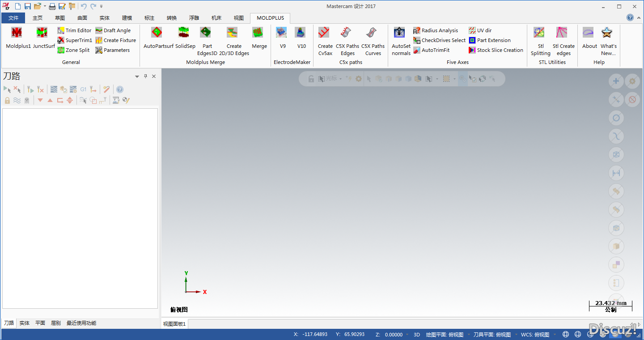
Task: Click the ribbon help question mark
Action: pos(630,17)
